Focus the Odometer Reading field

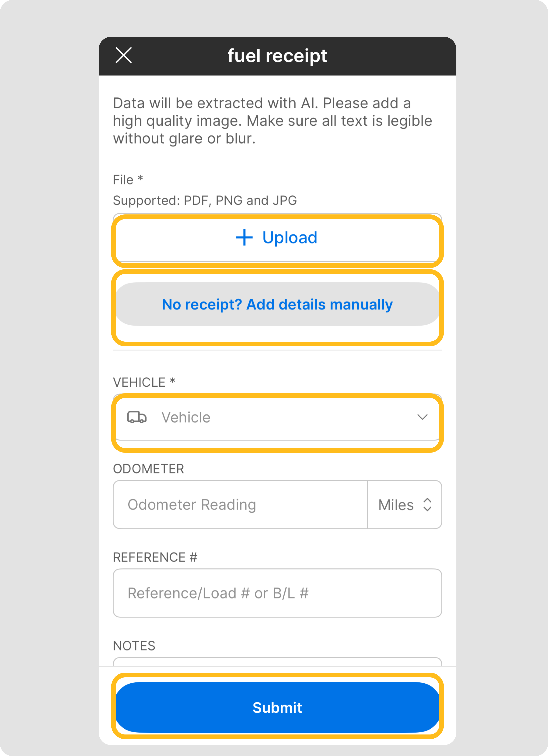pyautogui.click(x=241, y=505)
